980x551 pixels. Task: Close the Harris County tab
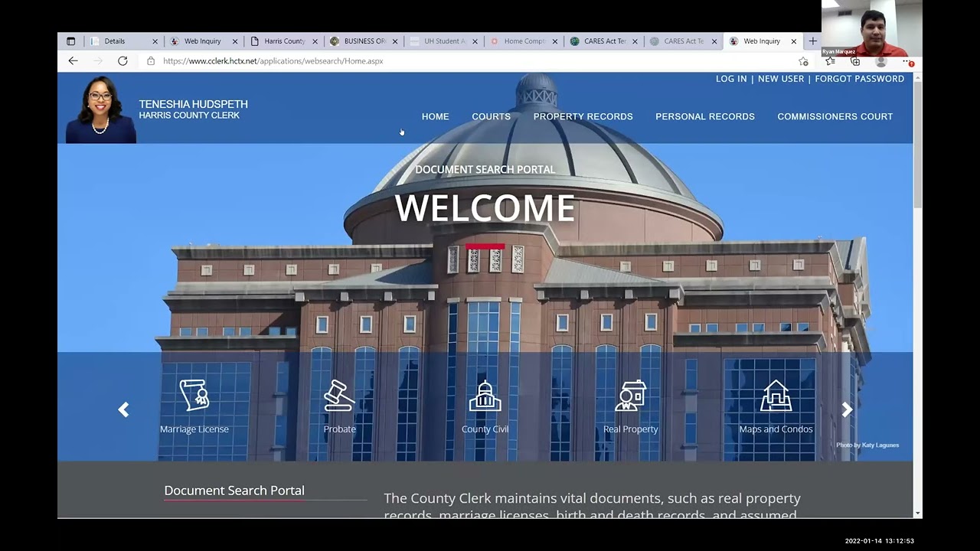[315, 41]
